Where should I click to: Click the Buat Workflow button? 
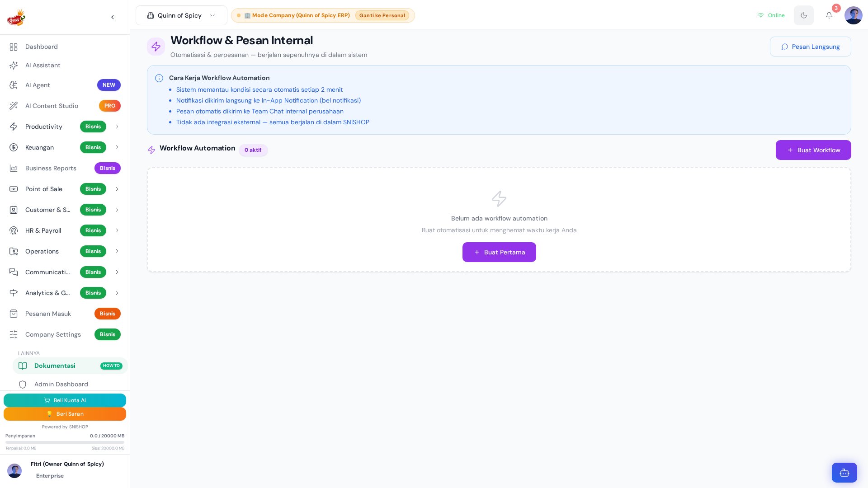(x=813, y=150)
